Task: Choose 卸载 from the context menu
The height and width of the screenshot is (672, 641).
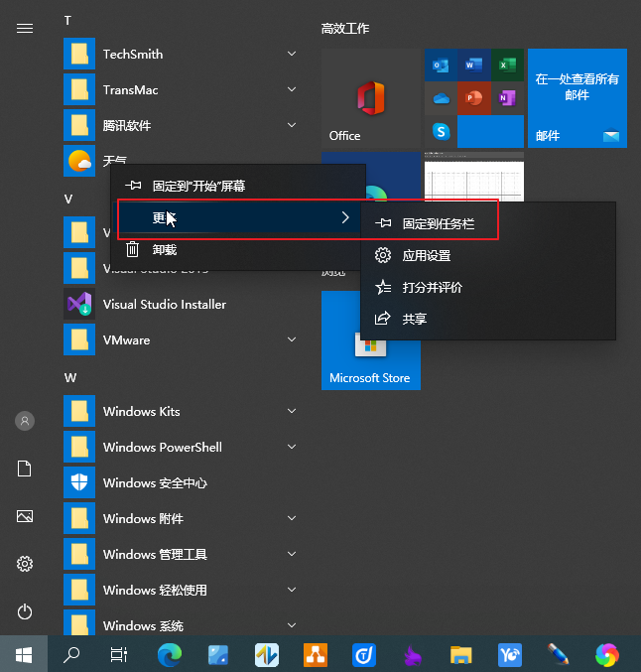Action: click(x=238, y=249)
